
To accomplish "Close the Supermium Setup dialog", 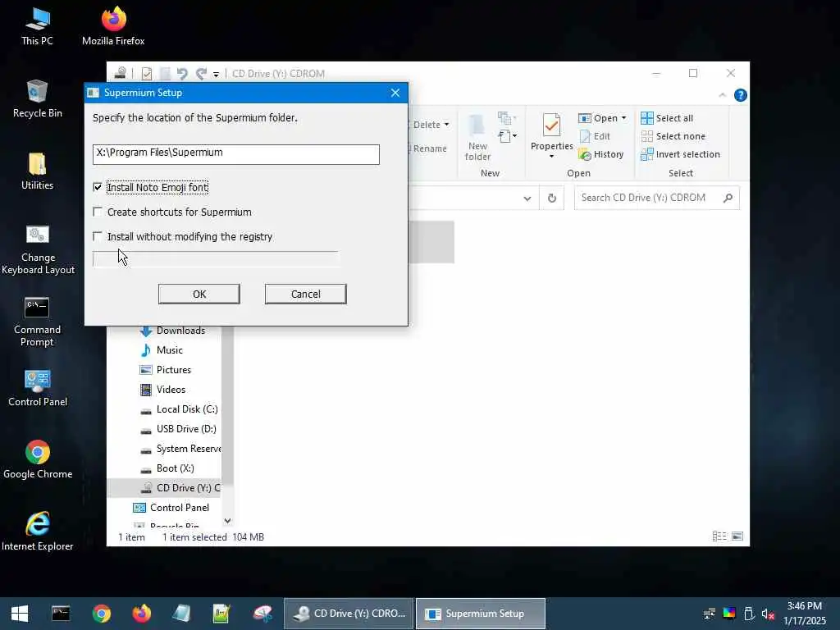I will click(395, 93).
